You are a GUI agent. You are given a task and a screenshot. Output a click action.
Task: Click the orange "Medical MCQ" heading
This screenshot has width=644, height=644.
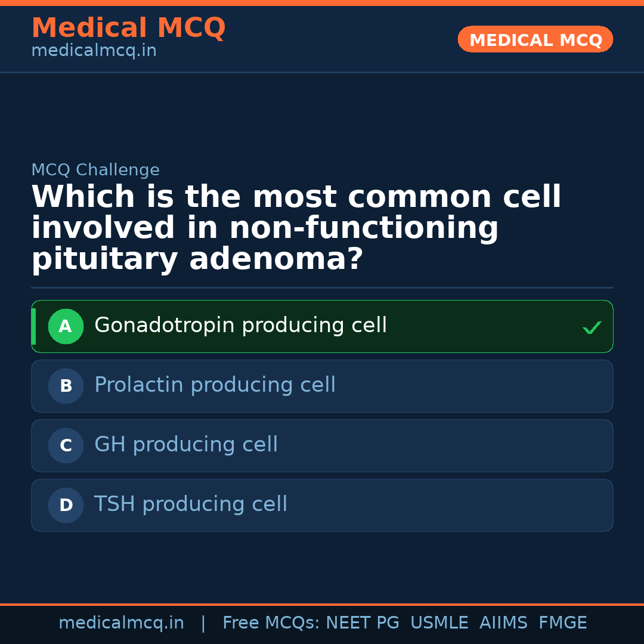tap(128, 28)
